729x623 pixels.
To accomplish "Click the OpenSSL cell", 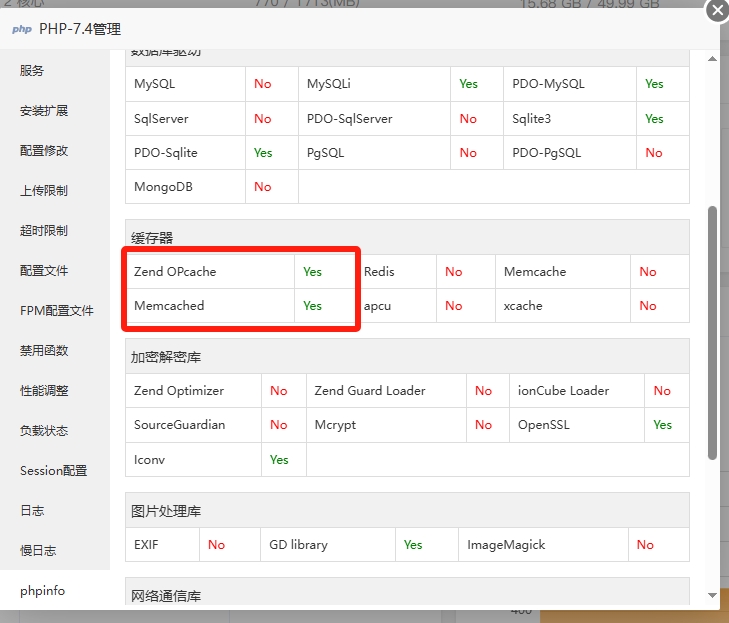I will coord(577,424).
